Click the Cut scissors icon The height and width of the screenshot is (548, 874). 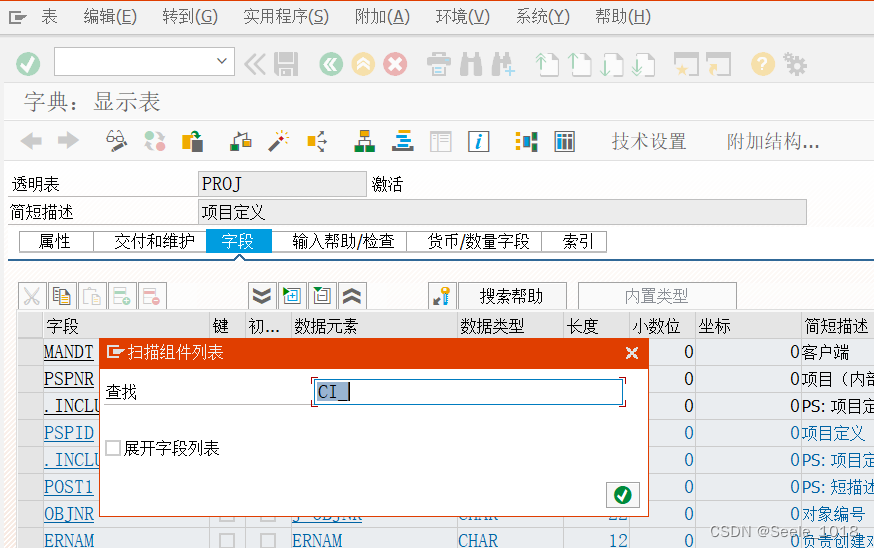[32, 296]
